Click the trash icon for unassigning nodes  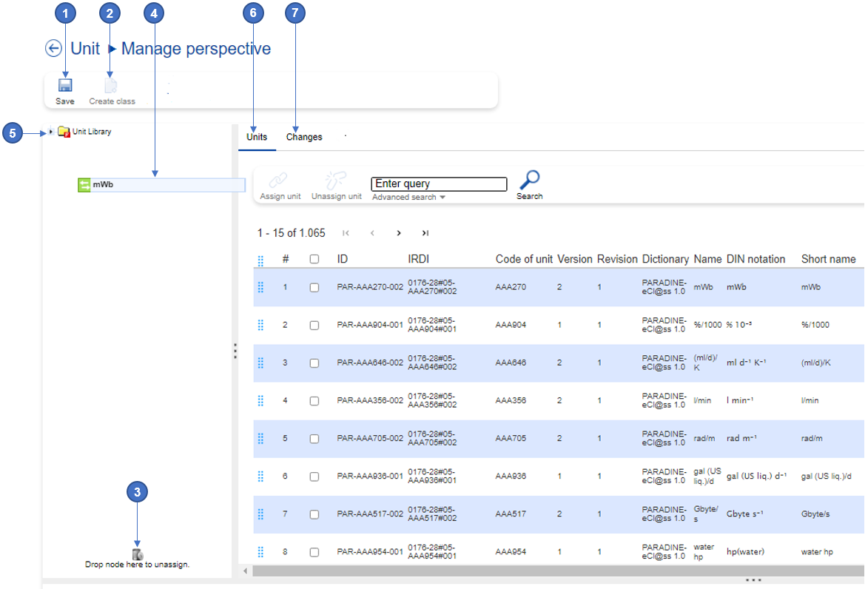pos(137,554)
